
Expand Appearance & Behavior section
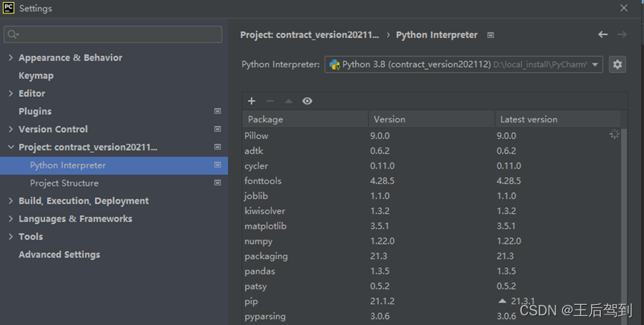click(x=10, y=57)
